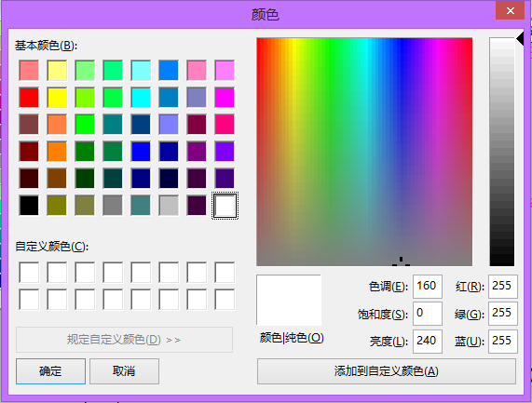Click the middle of the luminosity slider bar
Image resolution: width=532 pixels, height=403 pixels.
[502, 152]
